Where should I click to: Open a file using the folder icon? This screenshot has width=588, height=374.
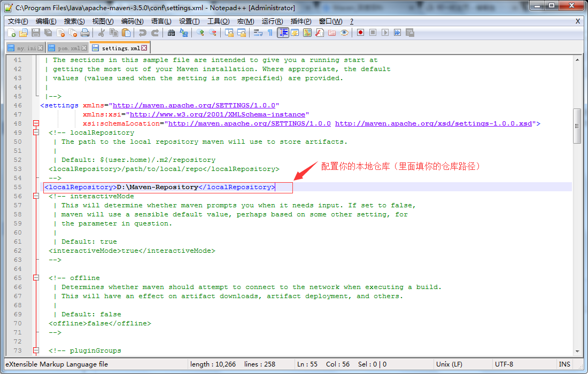pyautogui.click(x=23, y=33)
